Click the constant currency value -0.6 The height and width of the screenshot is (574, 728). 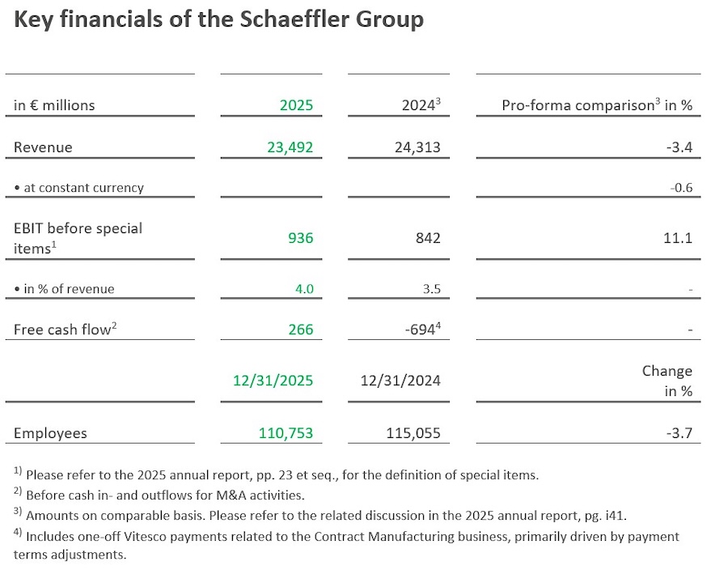point(681,188)
